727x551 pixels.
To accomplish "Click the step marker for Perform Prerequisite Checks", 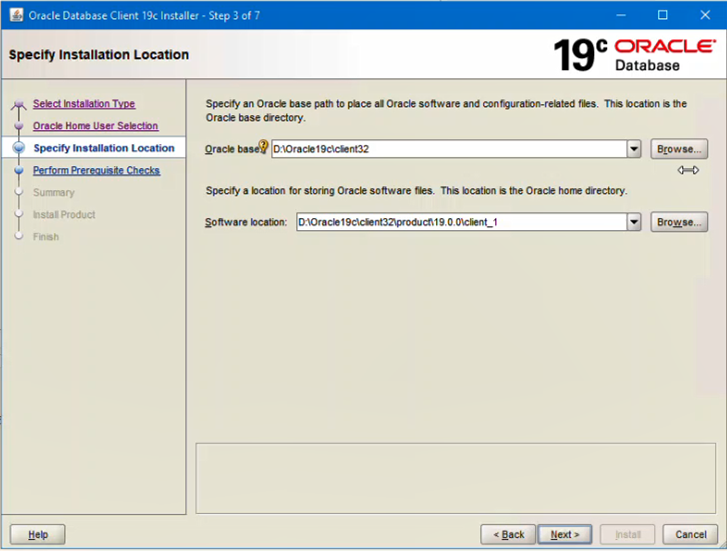I will (x=19, y=170).
